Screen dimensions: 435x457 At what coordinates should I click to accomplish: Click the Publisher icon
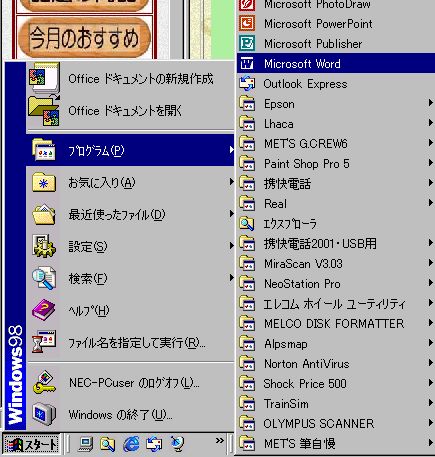(x=247, y=43)
